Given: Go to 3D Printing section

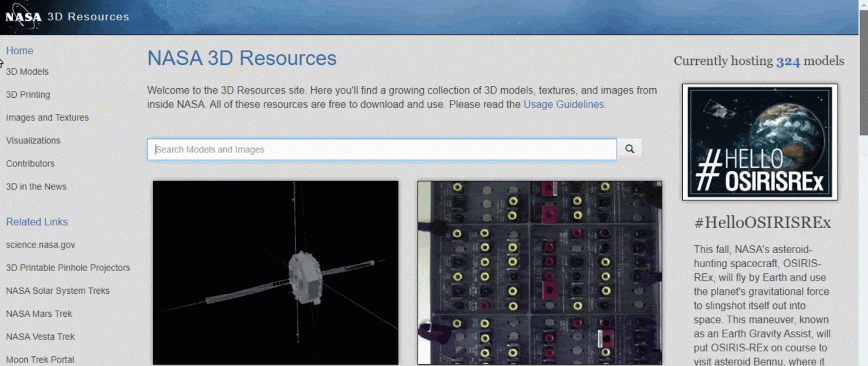Looking at the screenshot, I should [x=28, y=95].
